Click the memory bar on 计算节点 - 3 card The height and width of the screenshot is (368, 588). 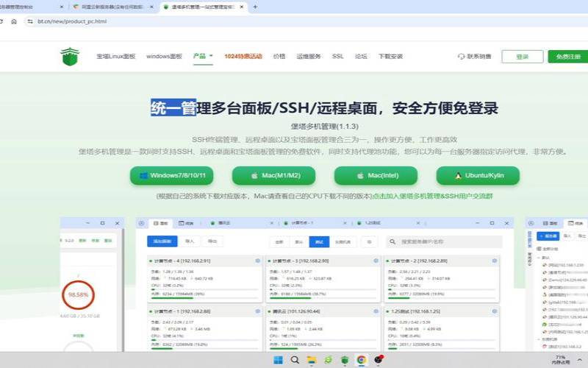tap(323, 298)
